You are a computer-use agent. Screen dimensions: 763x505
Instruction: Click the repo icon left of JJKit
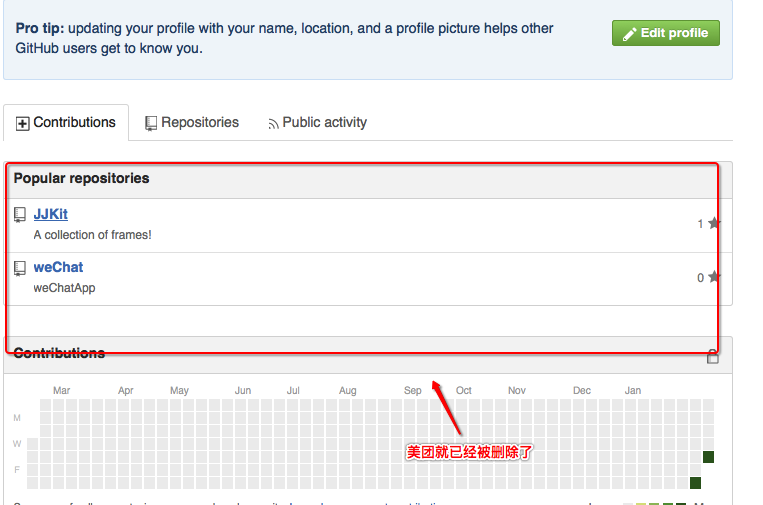click(x=19, y=215)
